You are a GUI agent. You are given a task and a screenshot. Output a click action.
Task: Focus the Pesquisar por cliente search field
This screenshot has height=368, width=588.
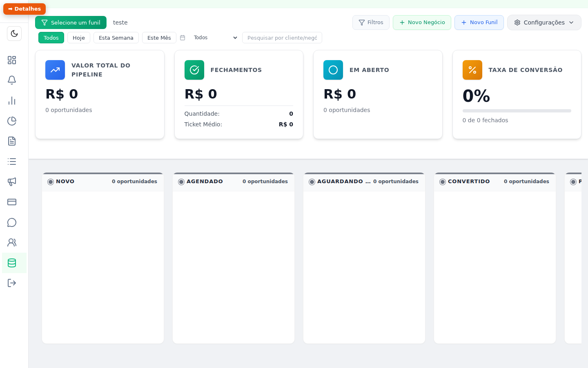(x=282, y=38)
